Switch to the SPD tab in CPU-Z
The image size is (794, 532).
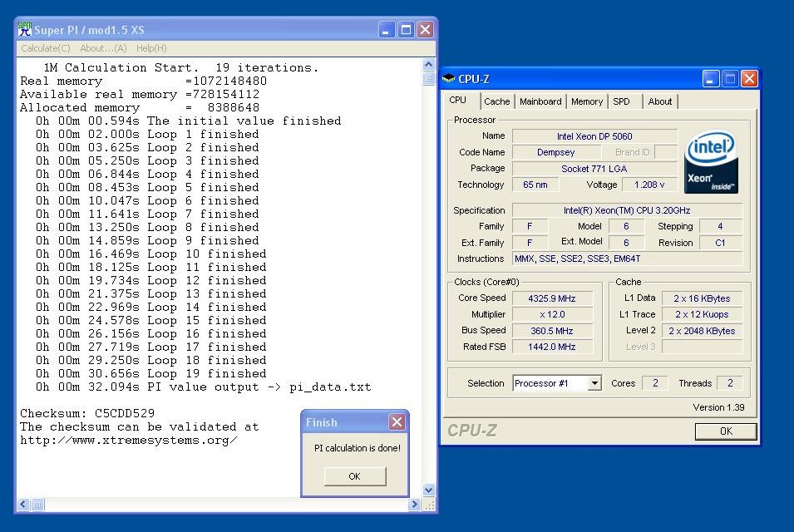click(x=621, y=101)
